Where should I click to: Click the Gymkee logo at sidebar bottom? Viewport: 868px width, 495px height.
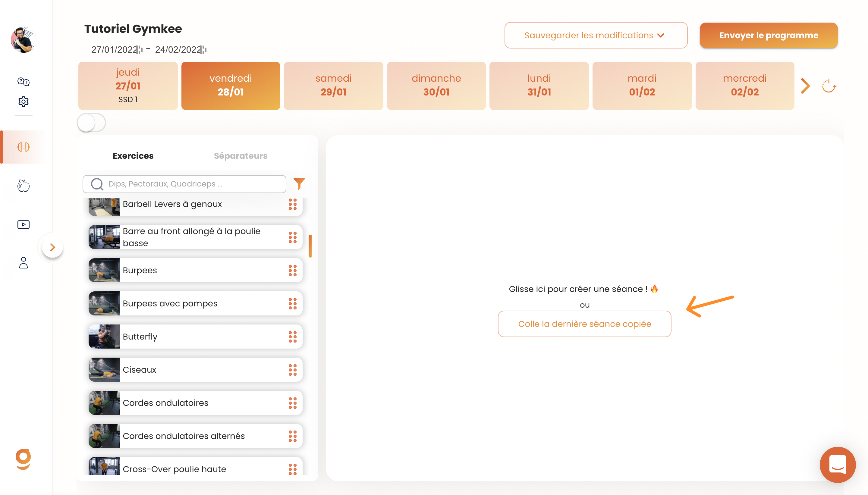tap(24, 459)
